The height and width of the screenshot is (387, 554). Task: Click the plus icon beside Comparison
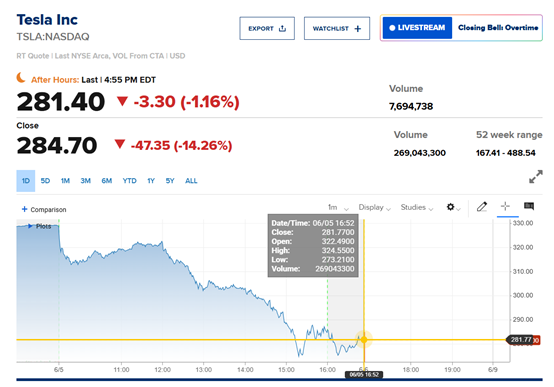click(x=24, y=209)
